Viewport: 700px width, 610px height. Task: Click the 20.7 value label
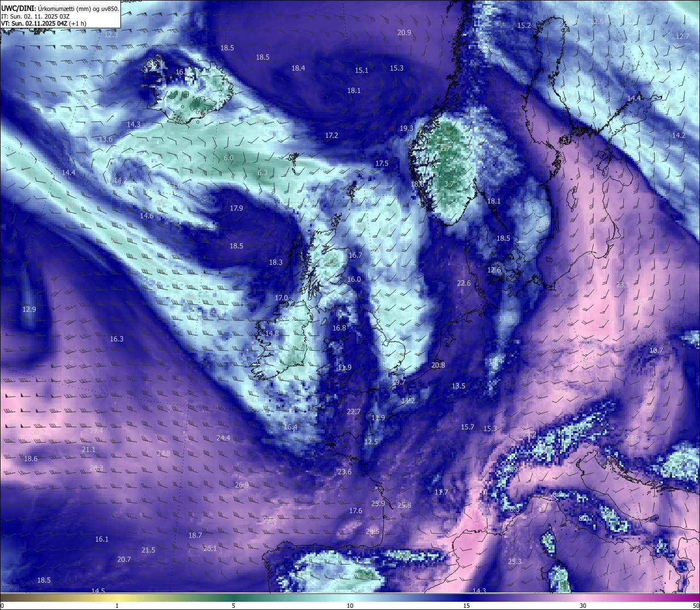(x=124, y=560)
